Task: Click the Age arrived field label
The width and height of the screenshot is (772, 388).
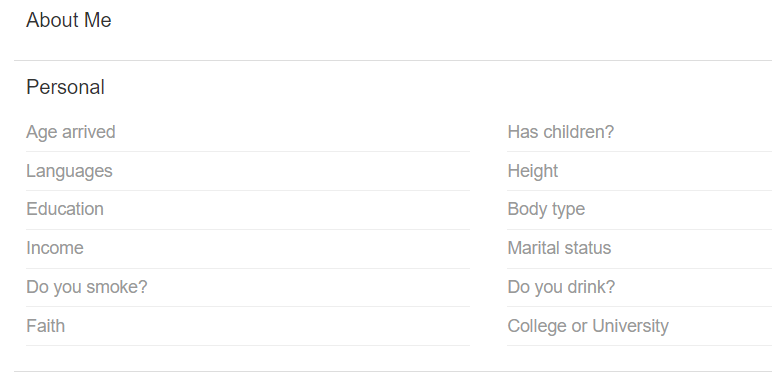Action: pyautogui.click(x=71, y=132)
